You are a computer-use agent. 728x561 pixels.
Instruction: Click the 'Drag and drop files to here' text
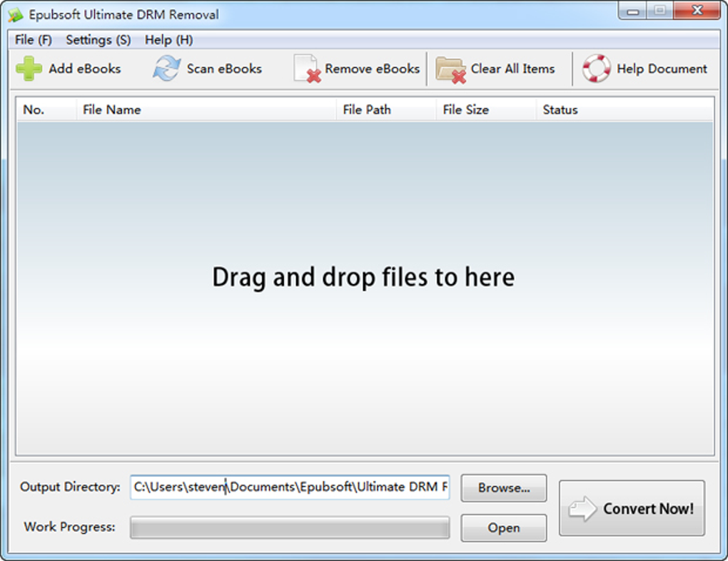coord(363,277)
